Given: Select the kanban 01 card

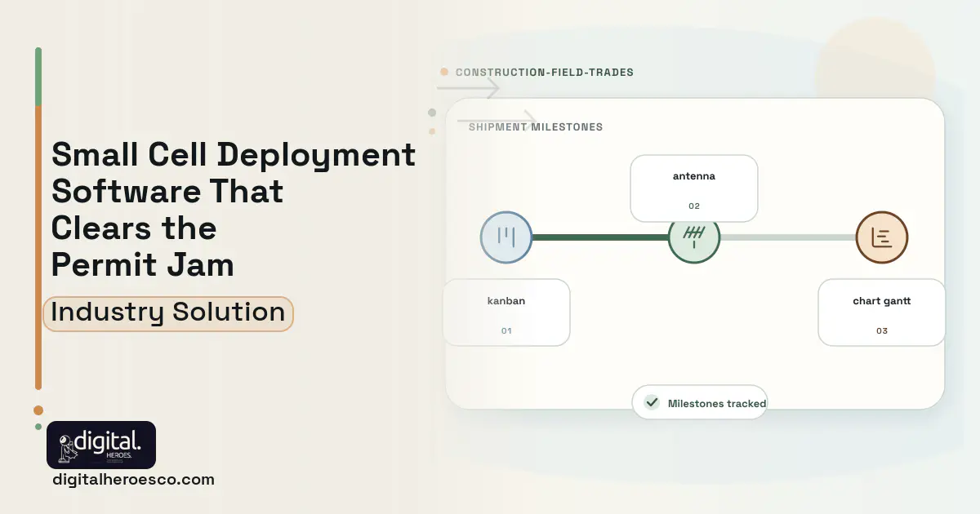Looking at the screenshot, I should click(506, 312).
